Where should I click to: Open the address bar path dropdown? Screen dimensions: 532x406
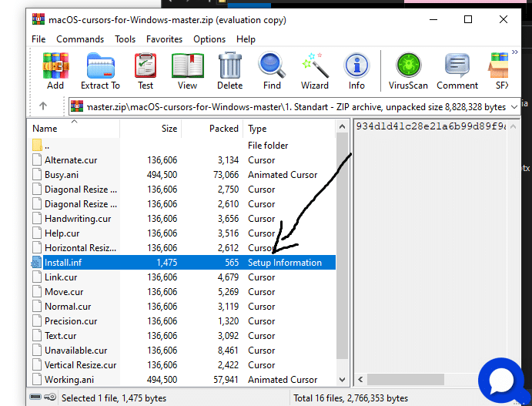[x=514, y=107]
